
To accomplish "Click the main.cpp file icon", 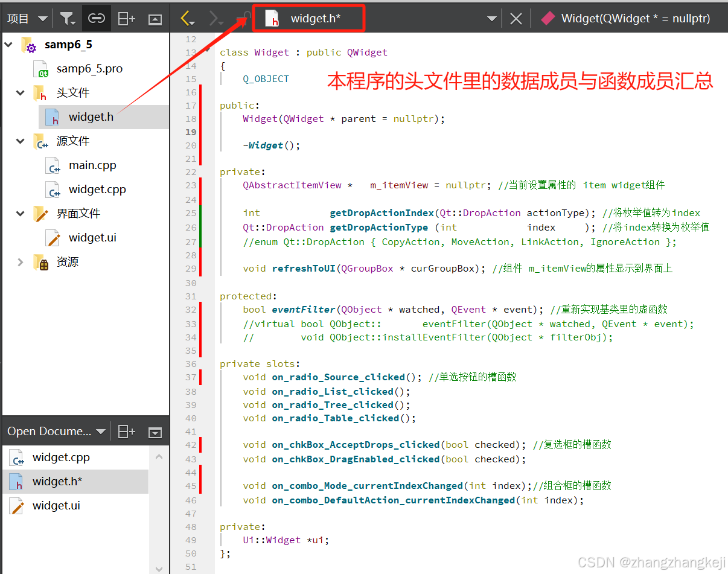I will [53, 165].
